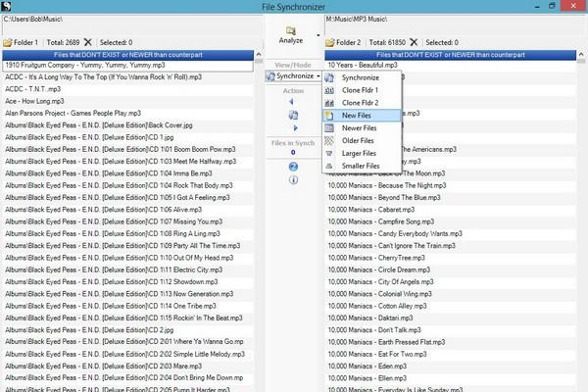This screenshot has width=588, height=392.
Task: Click right list scroll up arrow
Action: pyautogui.click(x=581, y=55)
